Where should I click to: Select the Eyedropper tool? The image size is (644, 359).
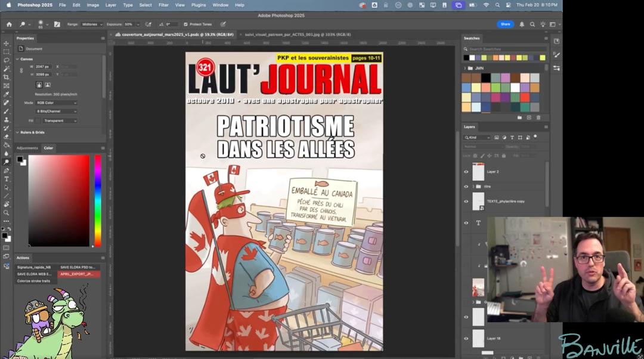coord(6,94)
